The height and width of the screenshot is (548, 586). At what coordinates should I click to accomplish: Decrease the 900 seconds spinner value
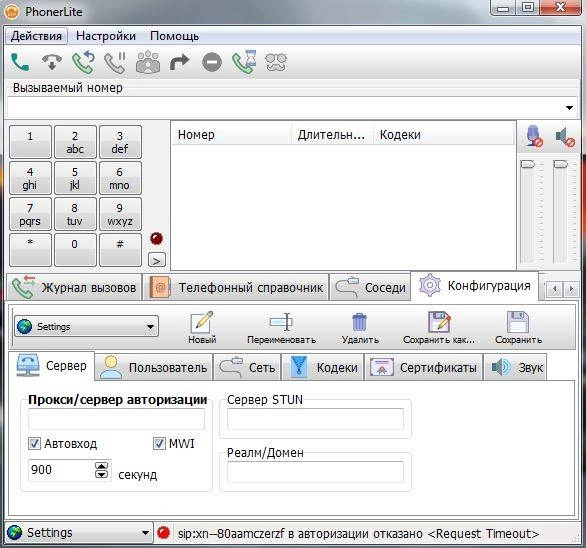pyautogui.click(x=102, y=474)
